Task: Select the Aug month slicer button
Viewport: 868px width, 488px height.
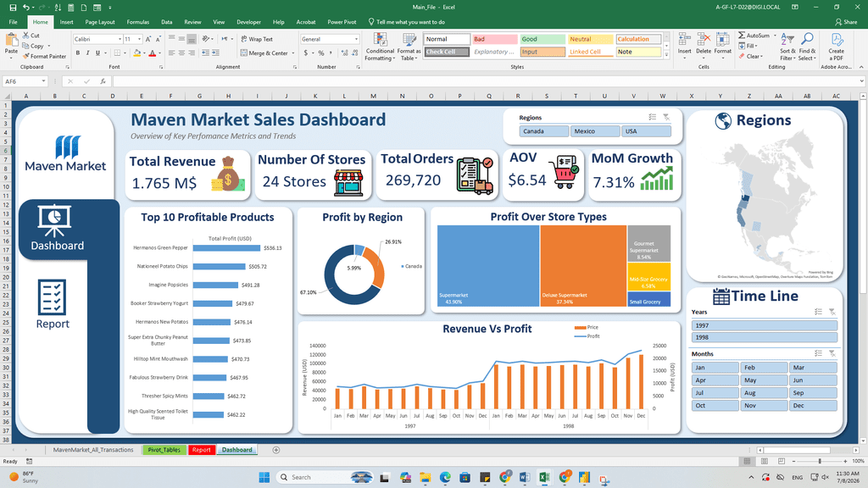Action: point(764,393)
